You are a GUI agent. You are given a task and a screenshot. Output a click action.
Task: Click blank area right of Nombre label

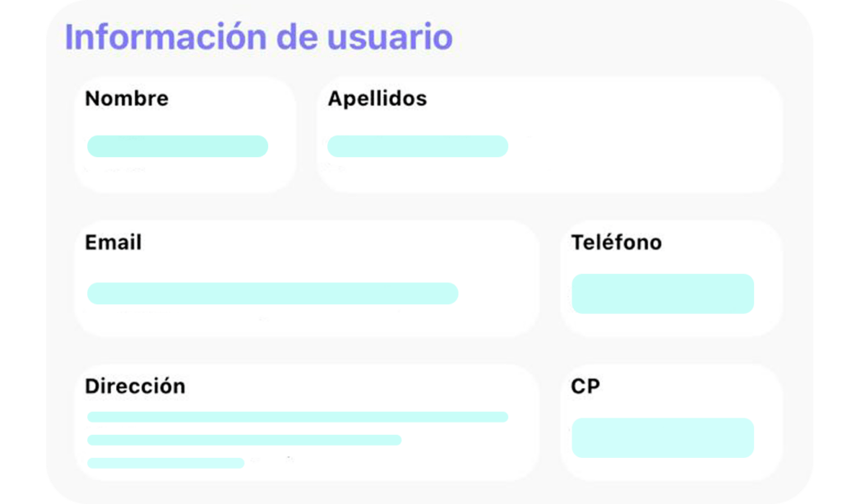pos(230,99)
